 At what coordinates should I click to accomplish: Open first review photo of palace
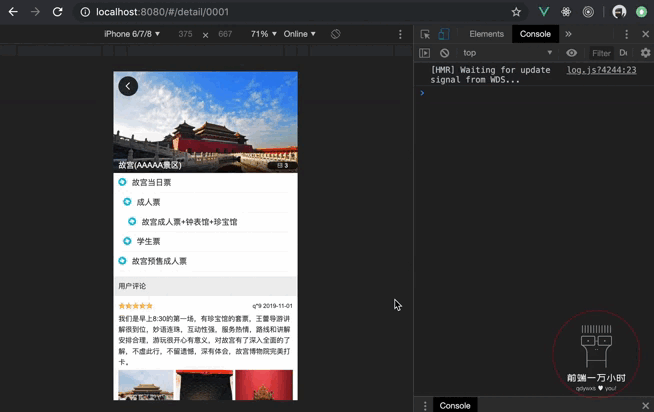146,385
